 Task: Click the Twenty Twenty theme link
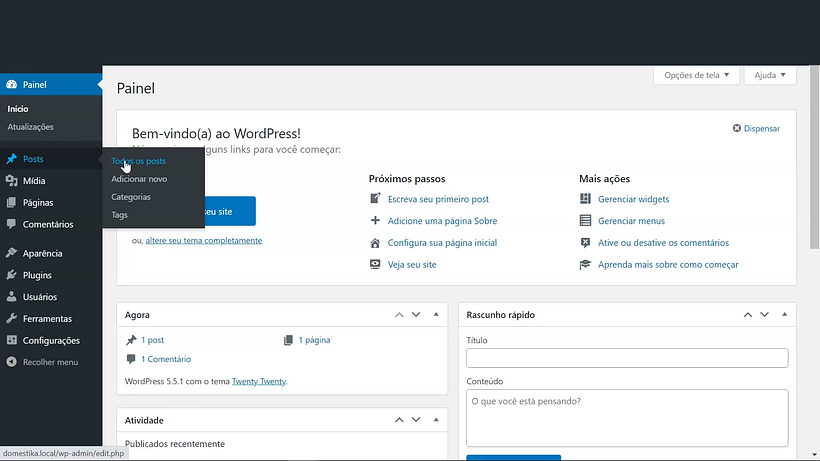pyautogui.click(x=259, y=382)
